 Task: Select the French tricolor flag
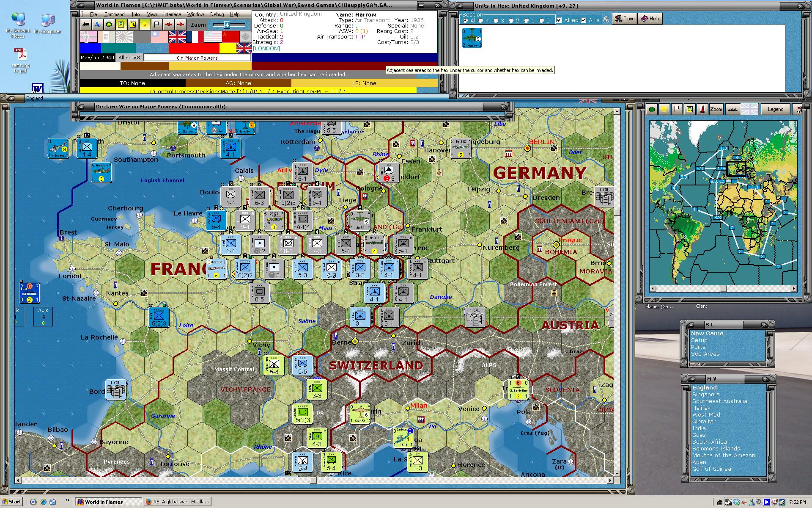click(195, 37)
